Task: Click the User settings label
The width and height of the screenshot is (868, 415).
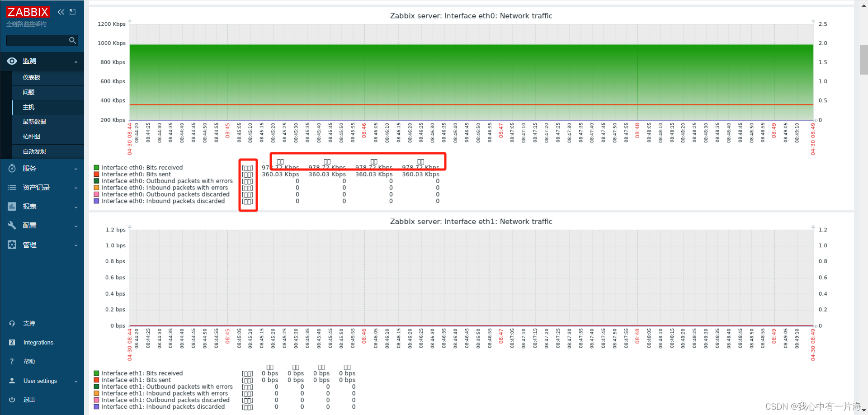Action: pos(40,381)
